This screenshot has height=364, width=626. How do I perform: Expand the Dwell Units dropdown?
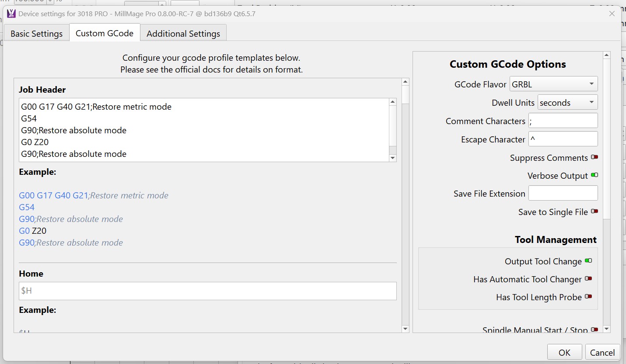pyautogui.click(x=567, y=103)
